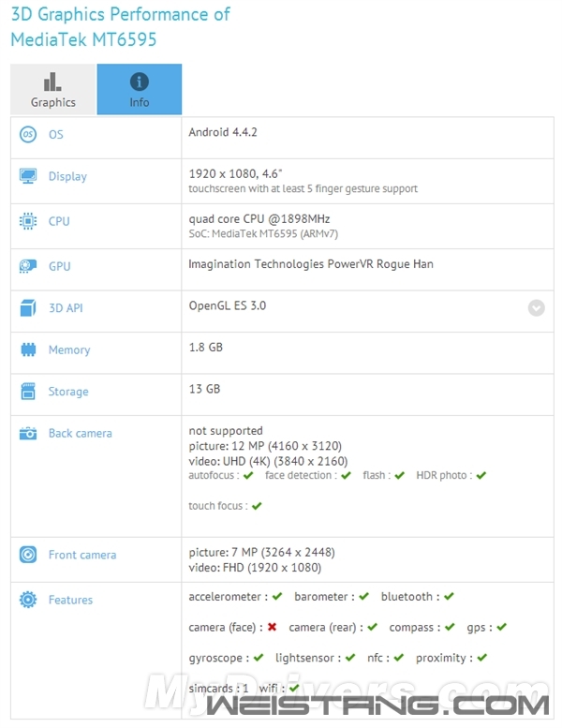Click the proximity checkmark

coord(481,658)
